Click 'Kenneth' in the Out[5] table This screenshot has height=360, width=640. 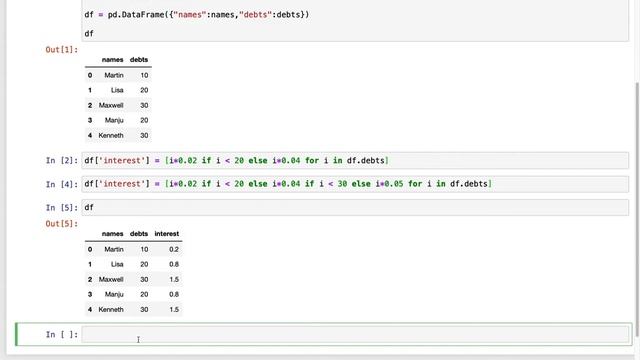[111, 309]
